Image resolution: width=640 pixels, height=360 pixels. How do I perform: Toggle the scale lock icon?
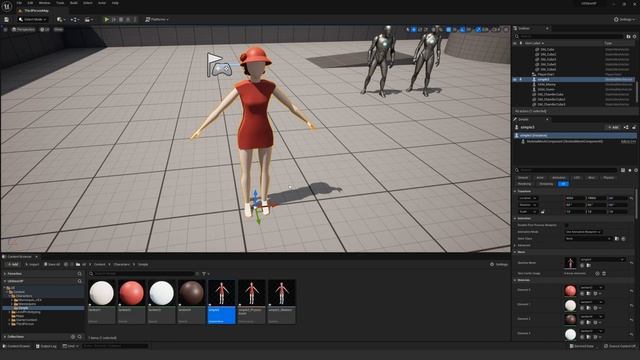[542, 211]
